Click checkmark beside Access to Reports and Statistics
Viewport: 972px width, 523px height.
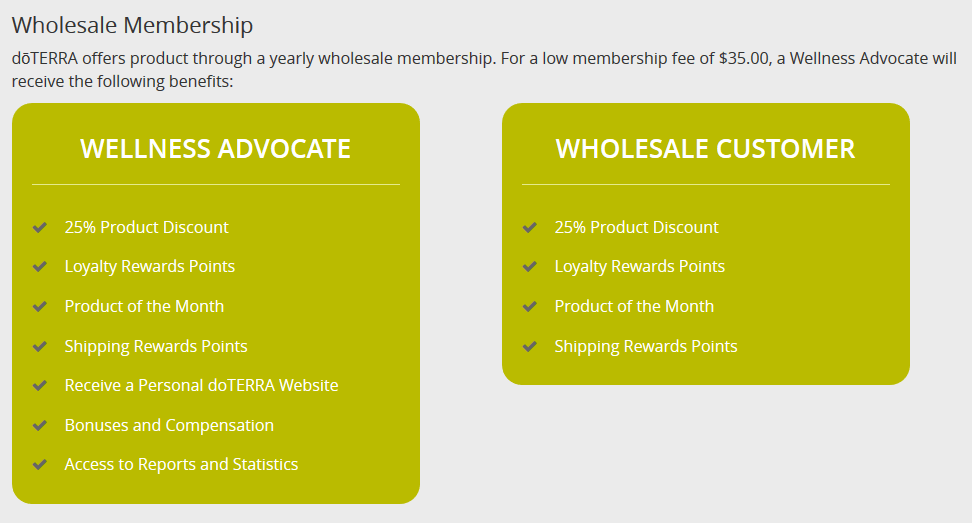click(x=40, y=464)
